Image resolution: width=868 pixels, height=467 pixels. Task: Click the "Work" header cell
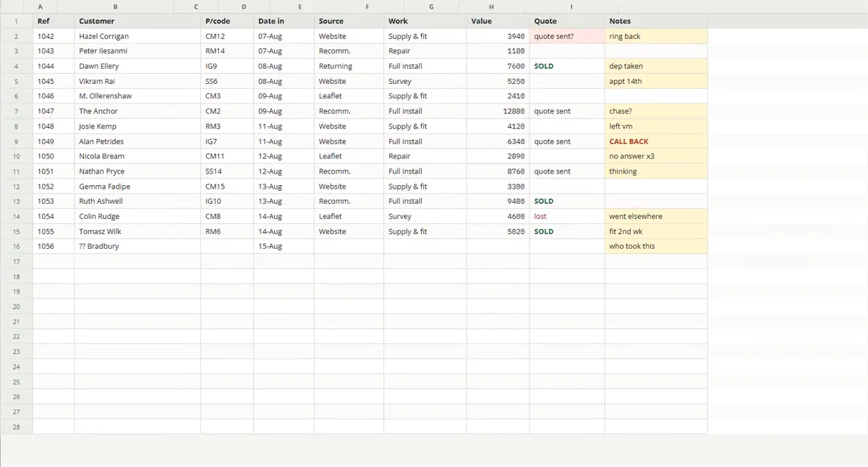tap(425, 21)
